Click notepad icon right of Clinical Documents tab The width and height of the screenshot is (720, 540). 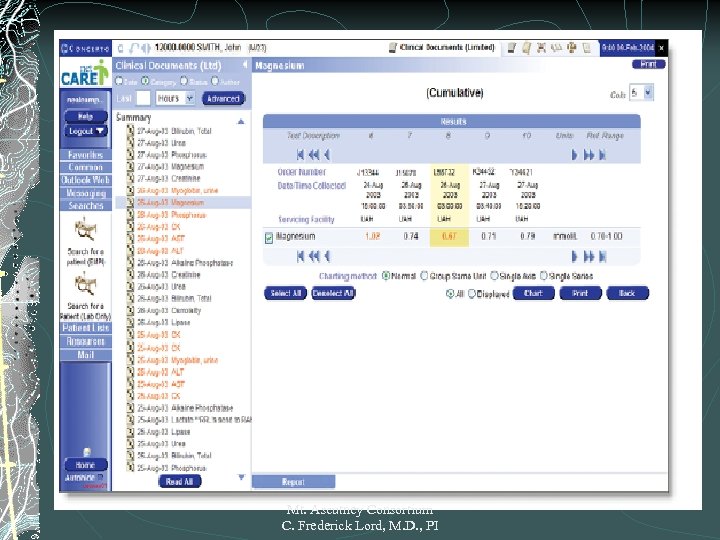point(512,48)
